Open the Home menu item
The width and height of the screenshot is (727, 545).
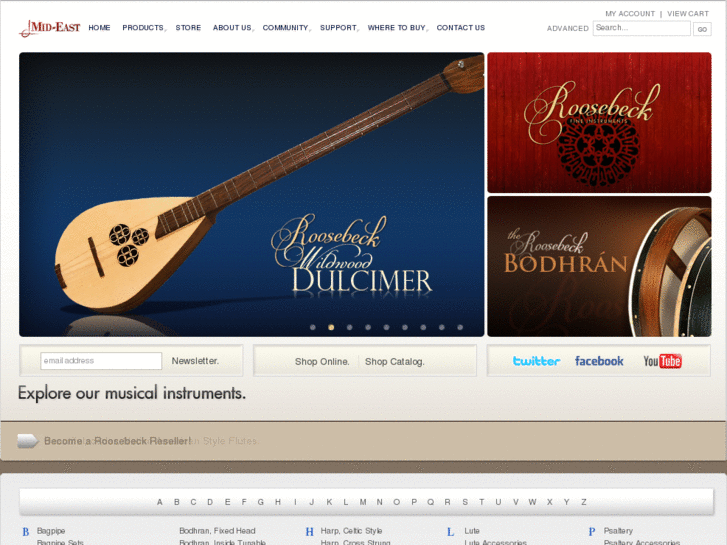(99, 28)
